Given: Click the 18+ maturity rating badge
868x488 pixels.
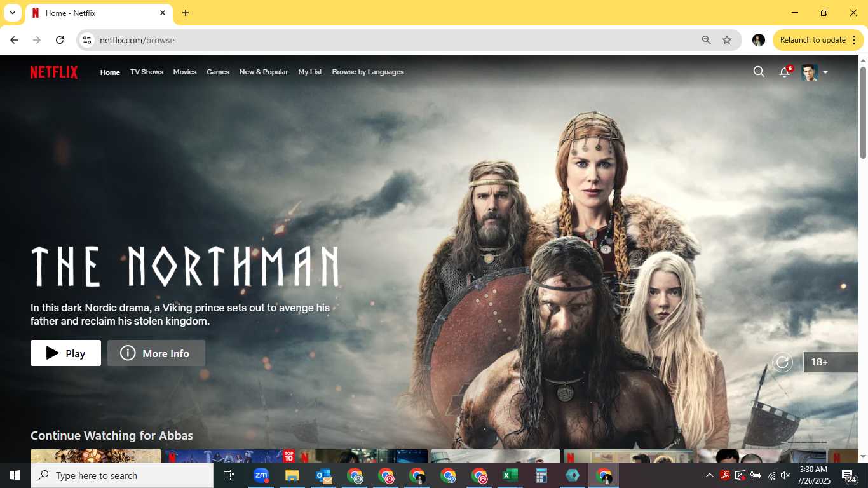Looking at the screenshot, I should click(831, 362).
